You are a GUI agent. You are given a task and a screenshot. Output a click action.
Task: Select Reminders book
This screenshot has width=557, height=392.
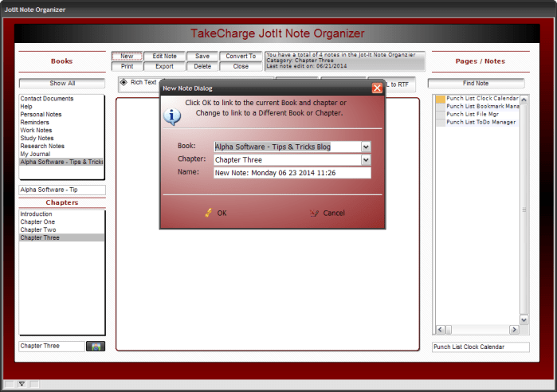click(x=61, y=122)
